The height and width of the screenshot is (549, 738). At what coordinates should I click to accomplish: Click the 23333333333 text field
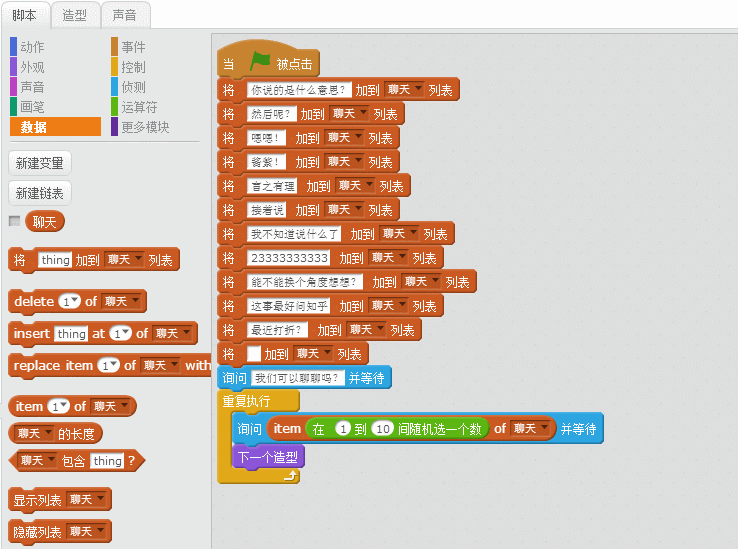tap(289, 258)
